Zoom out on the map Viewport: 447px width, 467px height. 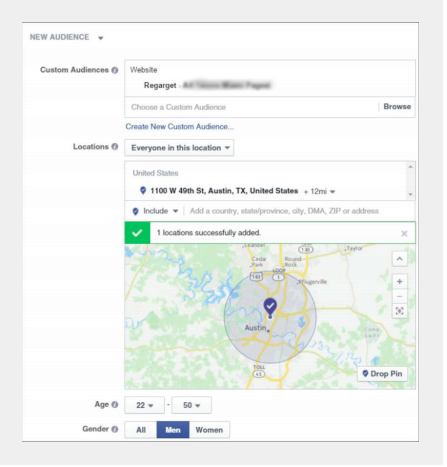coord(399,296)
